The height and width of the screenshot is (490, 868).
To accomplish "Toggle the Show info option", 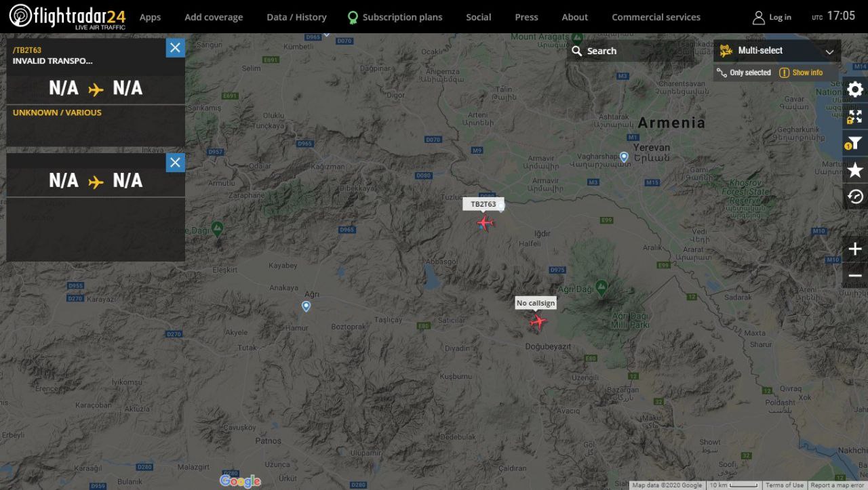I will (801, 73).
